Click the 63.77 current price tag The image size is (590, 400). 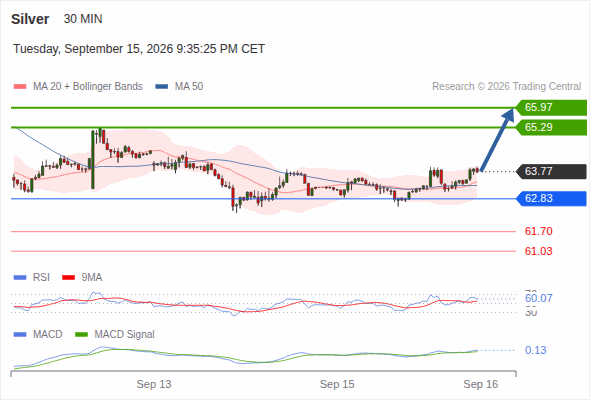tap(551, 172)
